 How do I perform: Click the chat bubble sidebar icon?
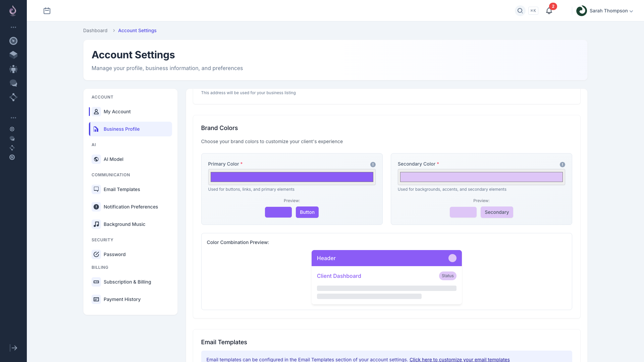pyautogui.click(x=13, y=83)
